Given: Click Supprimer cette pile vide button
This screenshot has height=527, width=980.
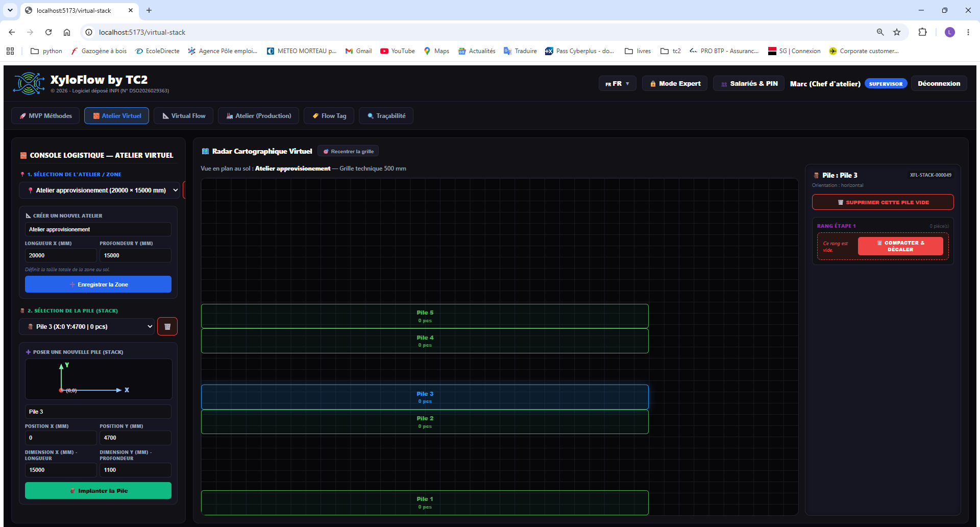Looking at the screenshot, I should tap(883, 202).
